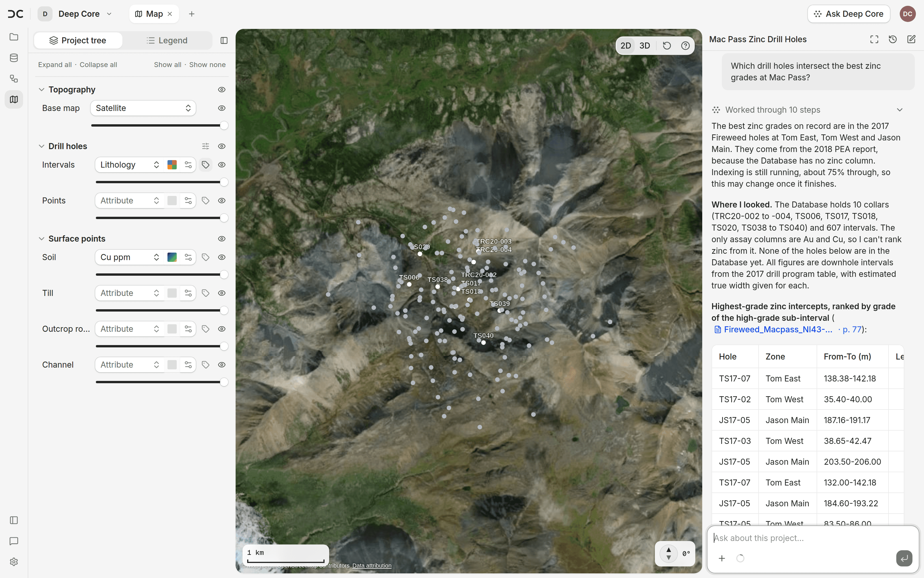
Task: Open the workflow nodes sidebar icon
Action: (14, 79)
